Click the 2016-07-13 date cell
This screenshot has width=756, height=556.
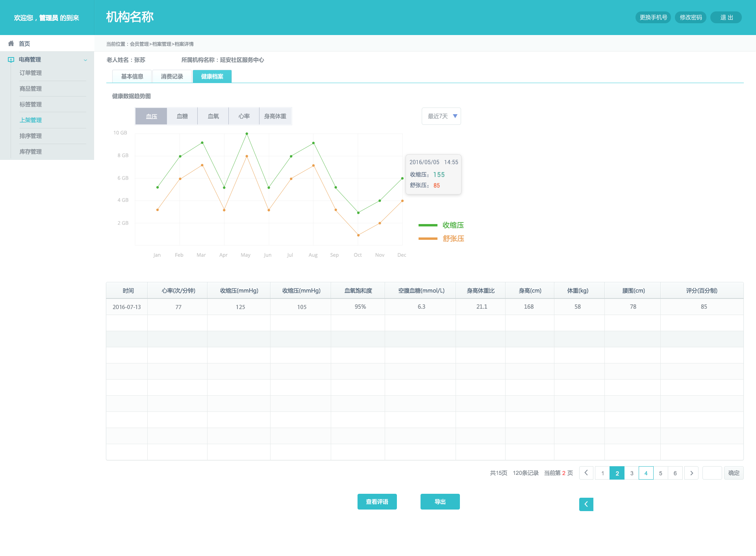point(127,307)
